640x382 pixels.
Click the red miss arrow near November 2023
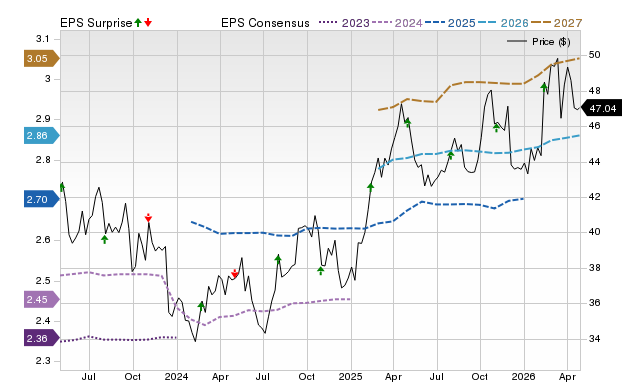[x=148, y=218]
